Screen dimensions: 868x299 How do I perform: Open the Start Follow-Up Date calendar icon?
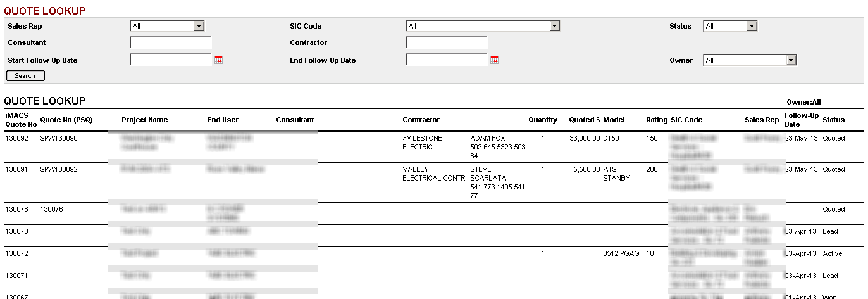click(219, 60)
